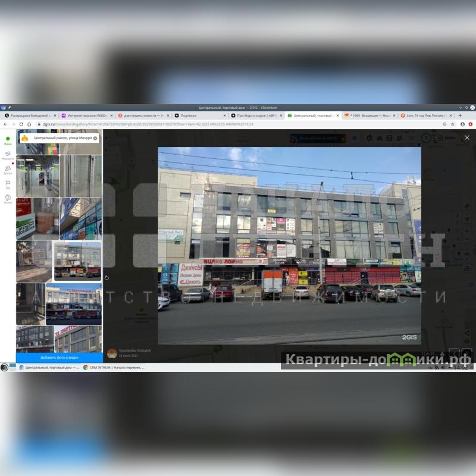Open the Маршруты sidebar icon
Viewport: 476px width, 476px height.
[x=8, y=155]
